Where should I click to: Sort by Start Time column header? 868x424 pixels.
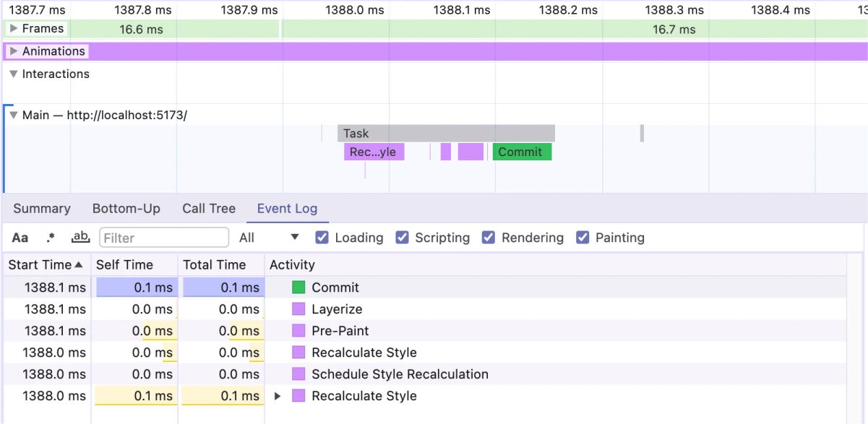point(46,265)
